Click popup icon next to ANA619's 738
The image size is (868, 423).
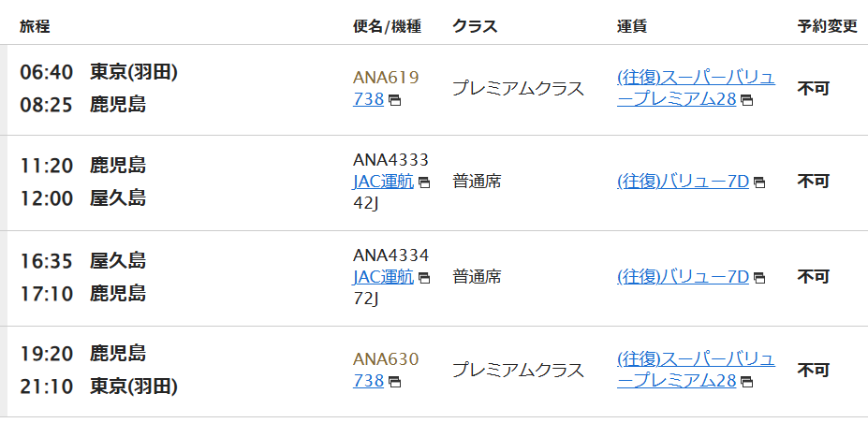[395, 101]
